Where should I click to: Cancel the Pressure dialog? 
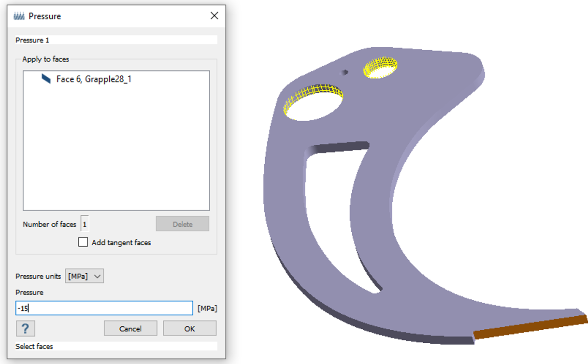tap(130, 329)
